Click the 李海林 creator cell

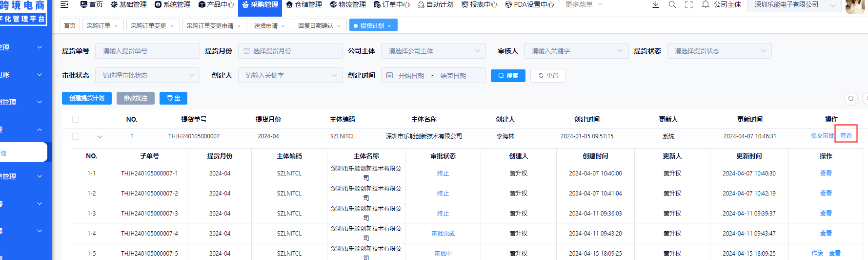pos(505,136)
